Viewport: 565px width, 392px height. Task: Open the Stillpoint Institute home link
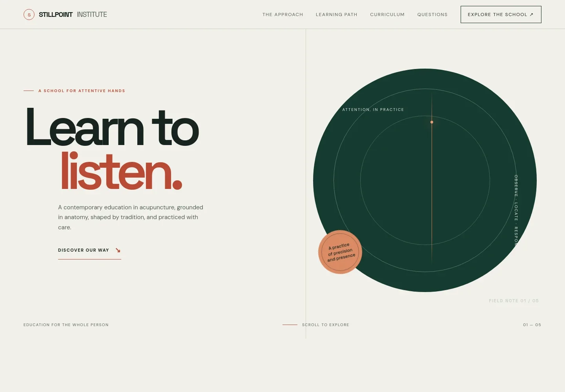[65, 15]
